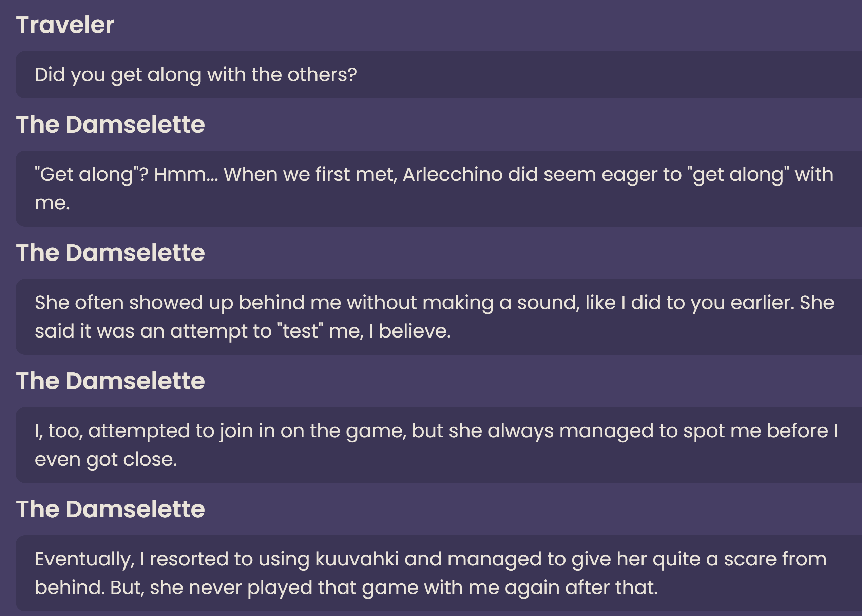The height and width of the screenshot is (616, 862).
Task: Select the dialogue box beginning "I, too, attempted to join"
Action: (439, 445)
